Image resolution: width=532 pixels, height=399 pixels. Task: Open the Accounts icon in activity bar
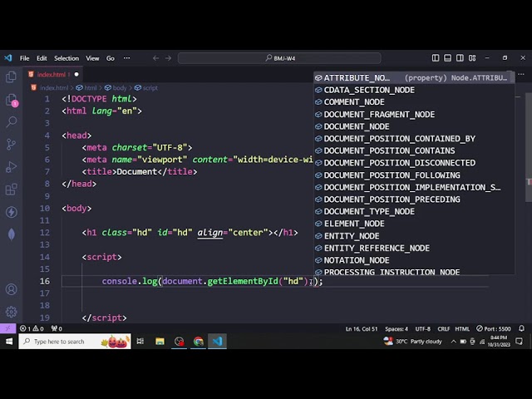point(11,289)
